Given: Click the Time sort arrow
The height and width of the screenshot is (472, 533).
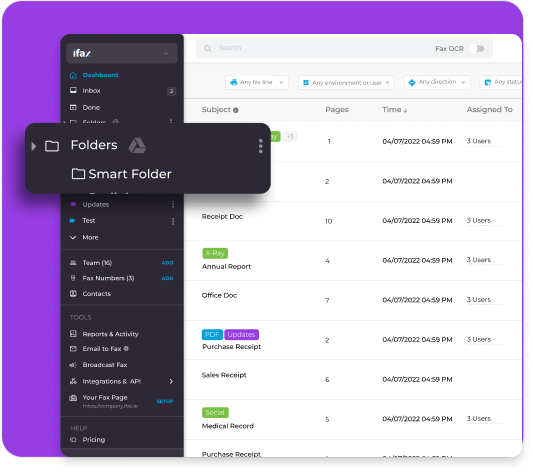Looking at the screenshot, I should pos(405,110).
